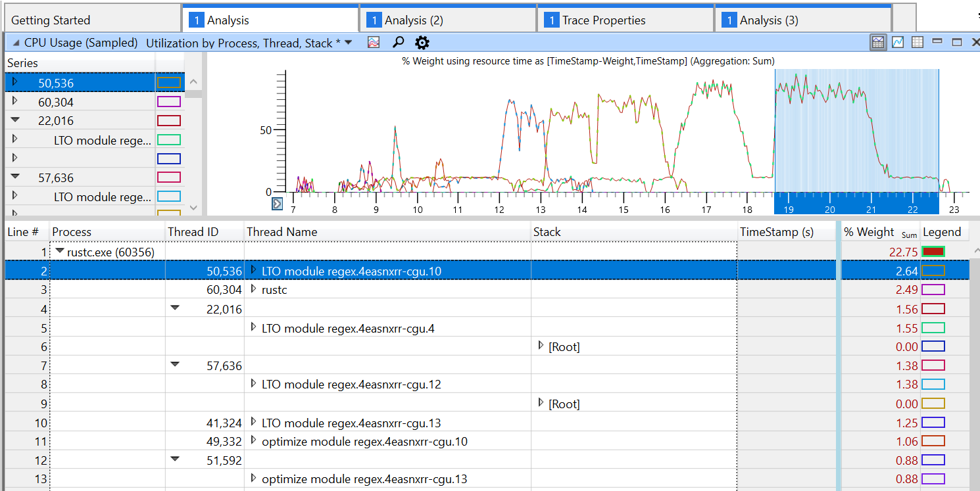The height and width of the screenshot is (491, 980).
Task: Open the Utilization by Process preset dropdown
Action: [349, 43]
